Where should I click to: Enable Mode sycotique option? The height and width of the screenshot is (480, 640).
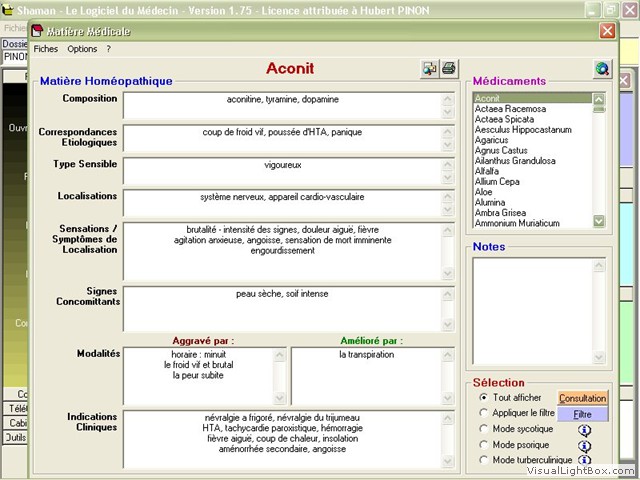(x=484, y=429)
